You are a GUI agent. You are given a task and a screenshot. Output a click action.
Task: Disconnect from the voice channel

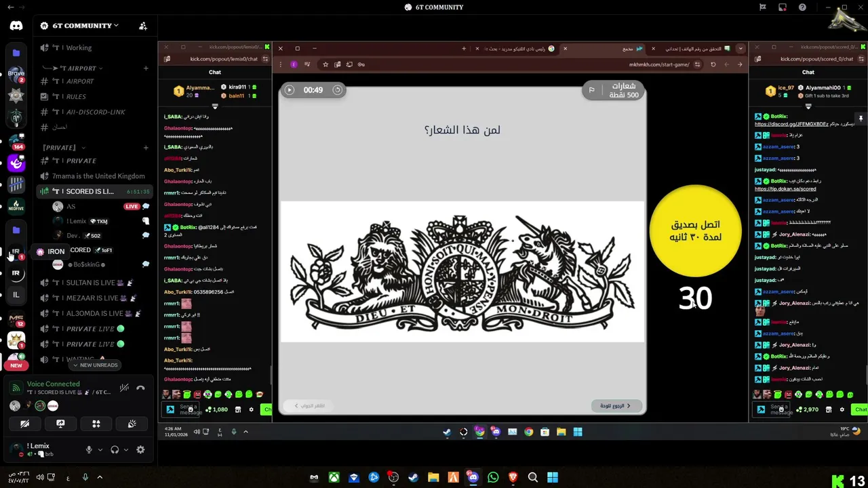tap(140, 388)
